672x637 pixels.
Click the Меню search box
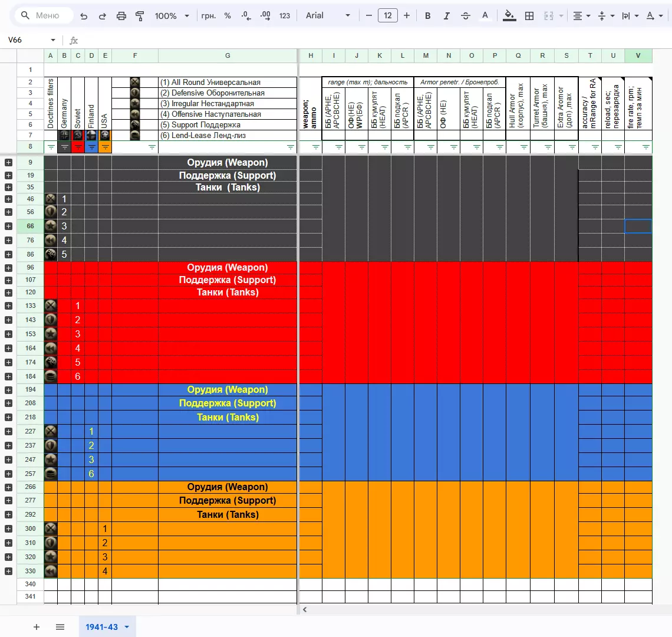tap(45, 15)
